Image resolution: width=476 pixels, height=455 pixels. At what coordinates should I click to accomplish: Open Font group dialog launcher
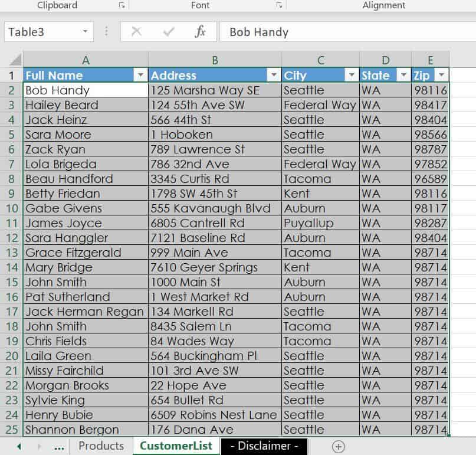(x=279, y=5)
